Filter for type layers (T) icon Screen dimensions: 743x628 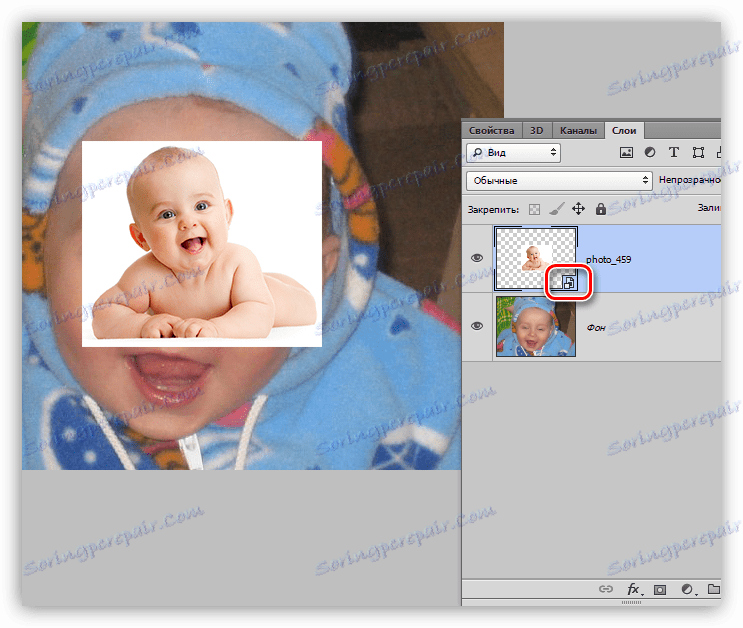click(673, 152)
